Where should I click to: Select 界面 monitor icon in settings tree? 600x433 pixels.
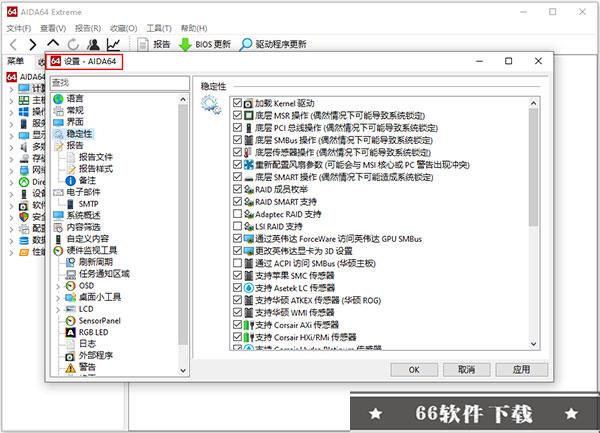click(x=58, y=122)
